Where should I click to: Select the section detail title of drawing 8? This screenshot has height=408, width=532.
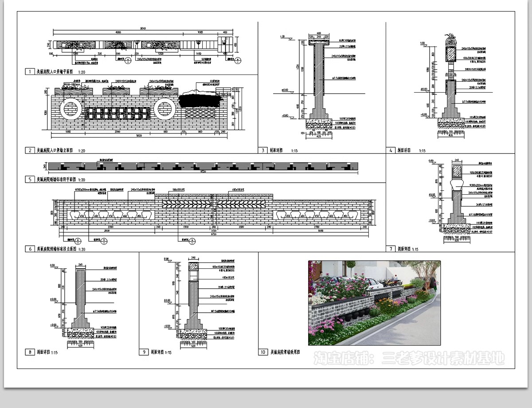pyautogui.click(x=43, y=352)
